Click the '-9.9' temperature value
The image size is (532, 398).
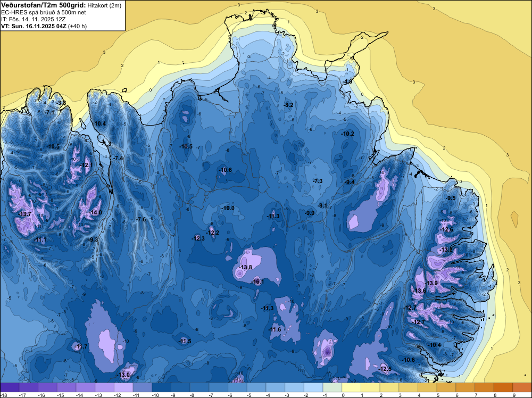310,213
